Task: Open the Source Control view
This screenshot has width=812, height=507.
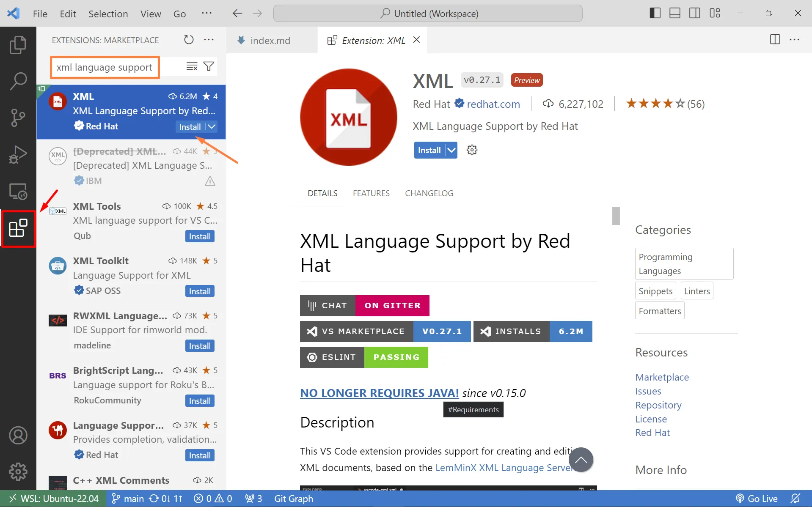Action: pyautogui.click(x=18, y=118)
